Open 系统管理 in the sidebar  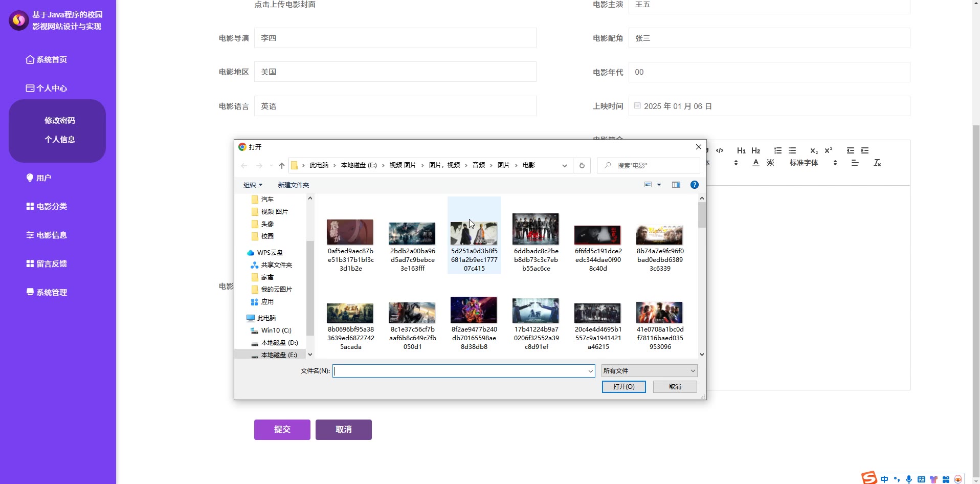[47, 292]
